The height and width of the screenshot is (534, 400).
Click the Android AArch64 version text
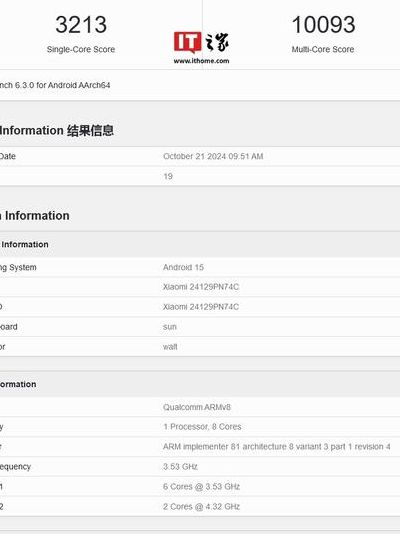(55, 85)
